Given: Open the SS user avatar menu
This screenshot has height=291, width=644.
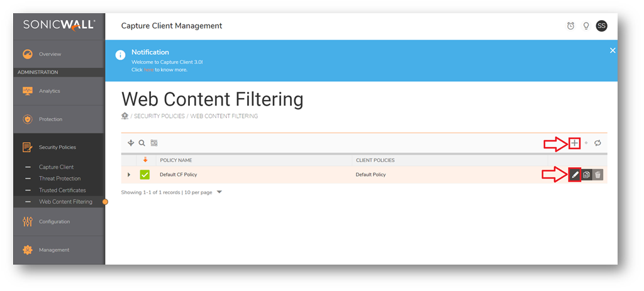Looking at the screenshot, I should point(601,26).
